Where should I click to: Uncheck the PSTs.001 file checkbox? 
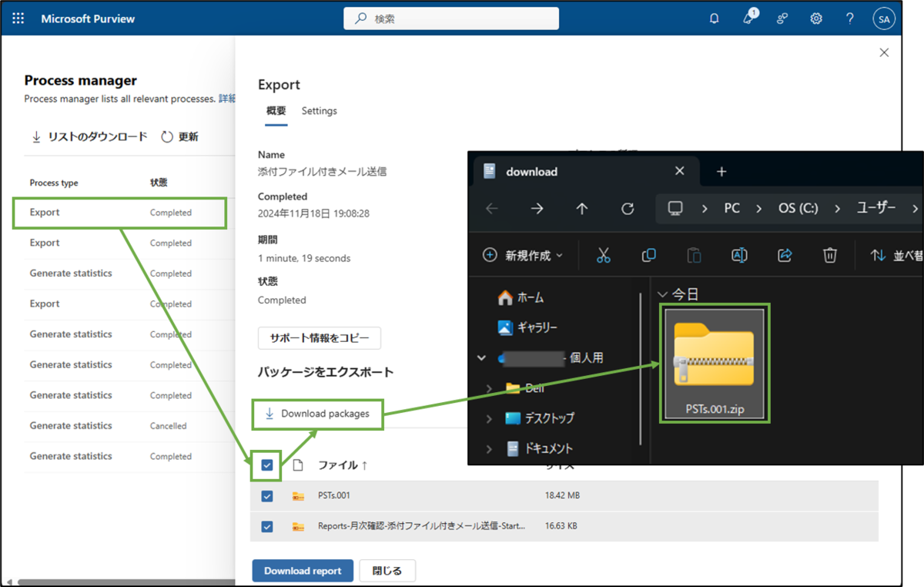(x=267, y=496)
